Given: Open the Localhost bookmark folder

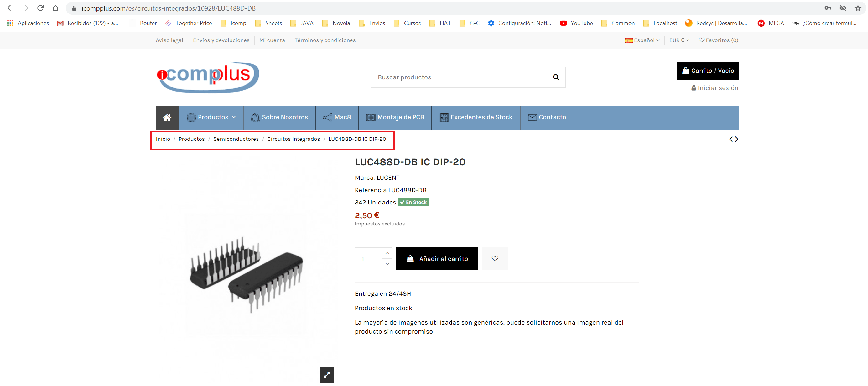Looking at the screenshot, I should [x=660, y=23].
